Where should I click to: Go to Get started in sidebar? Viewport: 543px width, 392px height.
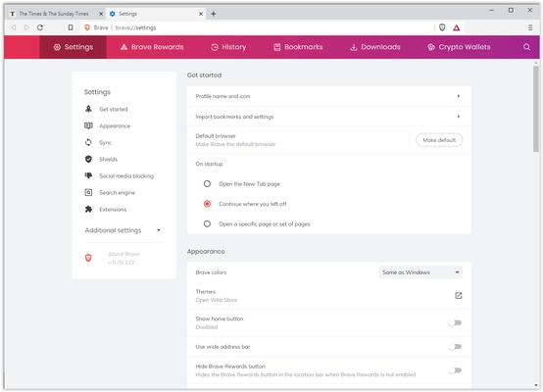pyautogui.click(x=114, y=109)
